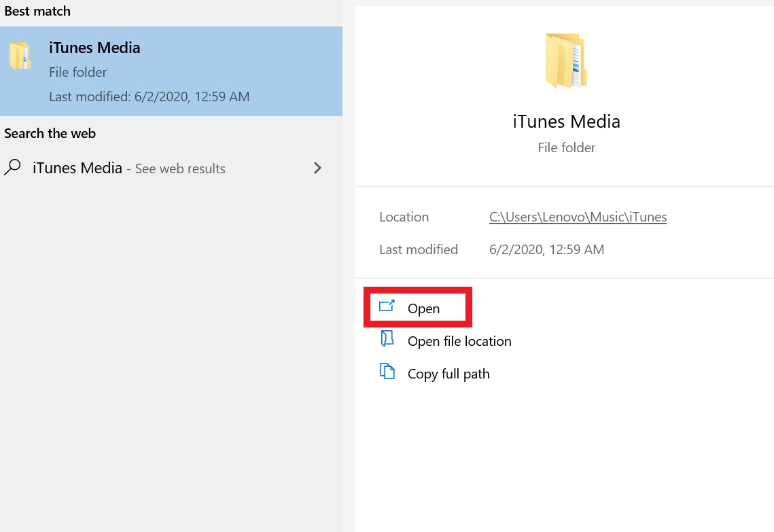Click the 'Location' label in details
774x532 pixels.
click(x=404, y=217)
